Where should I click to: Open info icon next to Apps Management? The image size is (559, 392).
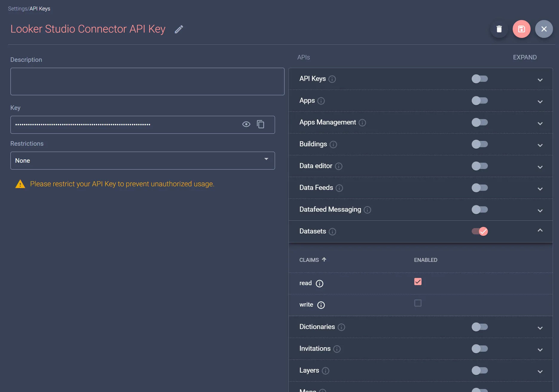[x=362, y=123]
